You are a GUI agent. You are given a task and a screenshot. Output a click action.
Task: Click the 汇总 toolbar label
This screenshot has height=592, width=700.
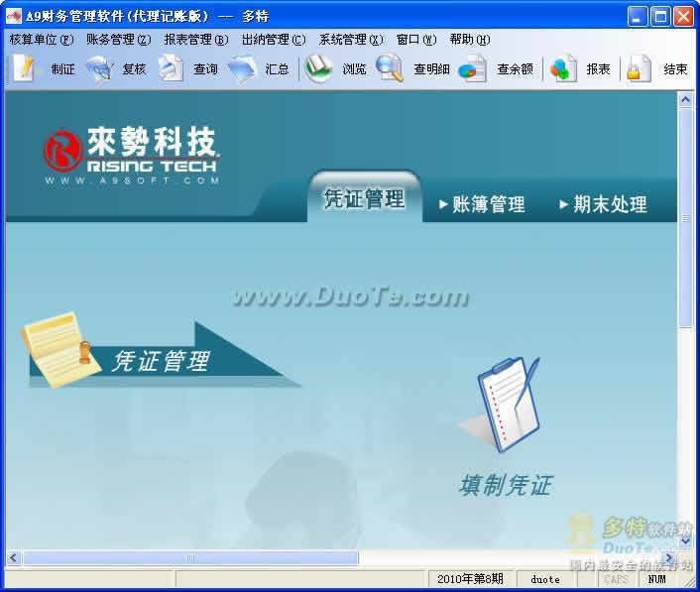click(x=278, y=69)
